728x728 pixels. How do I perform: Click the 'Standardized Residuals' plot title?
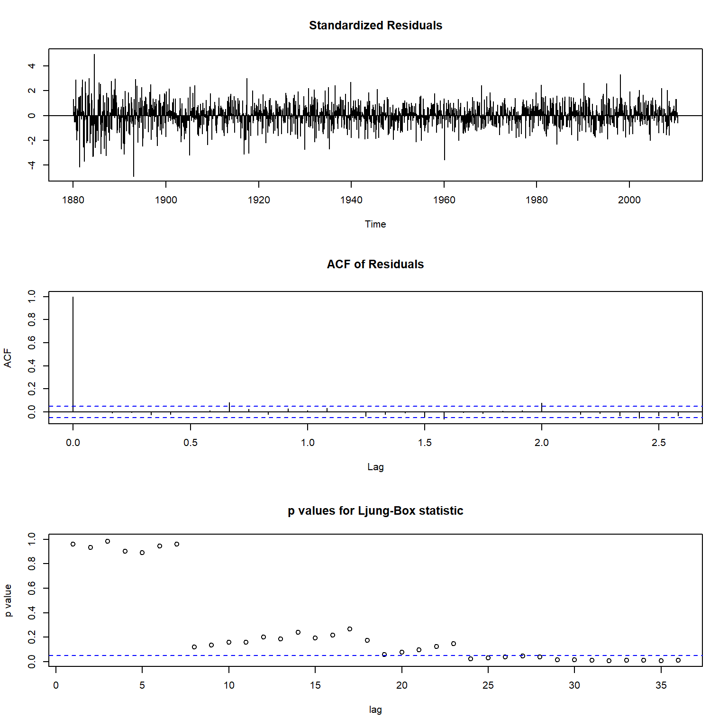(x=375, y=26)
